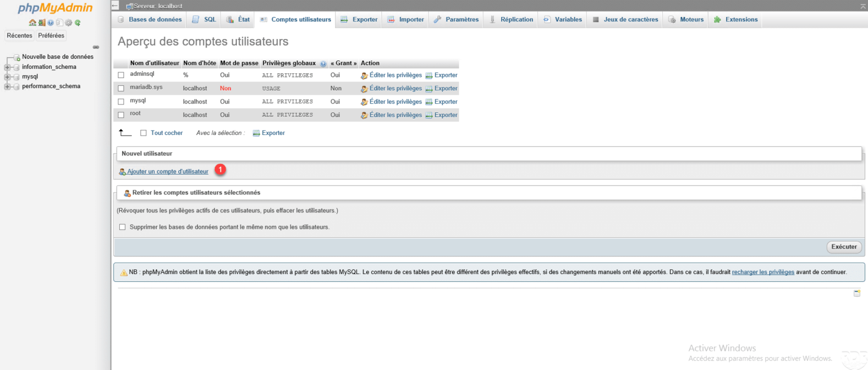Click Nouvelle base de données tree item
This screenshot has height=370, width=868.
tap(58, 57)
